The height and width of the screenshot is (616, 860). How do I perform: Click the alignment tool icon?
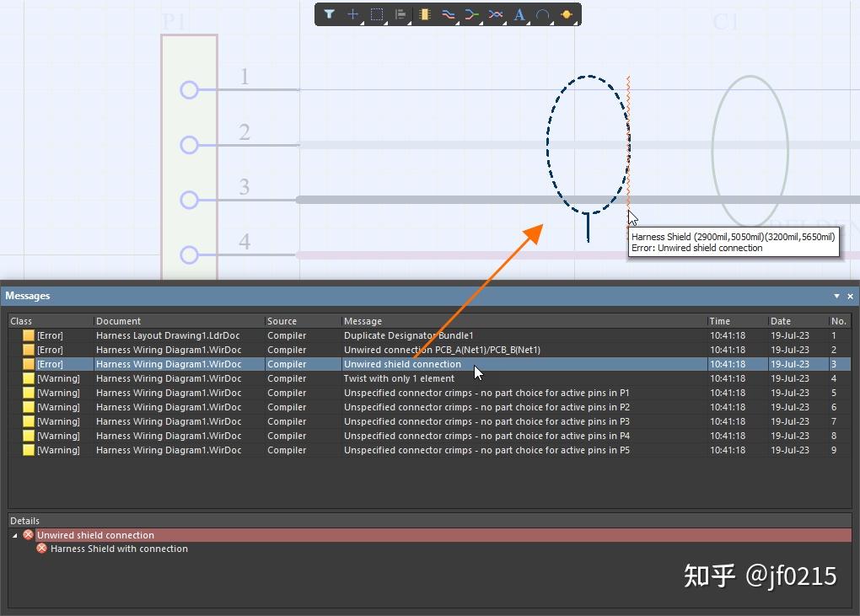(400, 14)
